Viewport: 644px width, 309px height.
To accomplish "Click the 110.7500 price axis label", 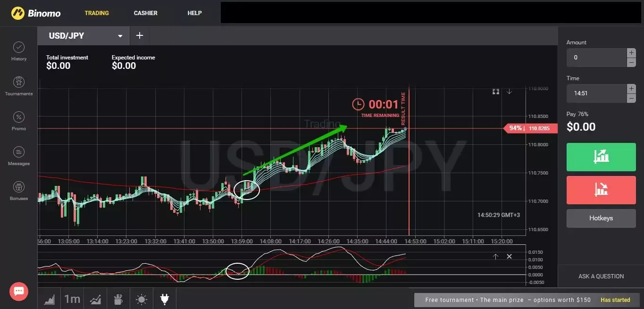I will (538, 173).
